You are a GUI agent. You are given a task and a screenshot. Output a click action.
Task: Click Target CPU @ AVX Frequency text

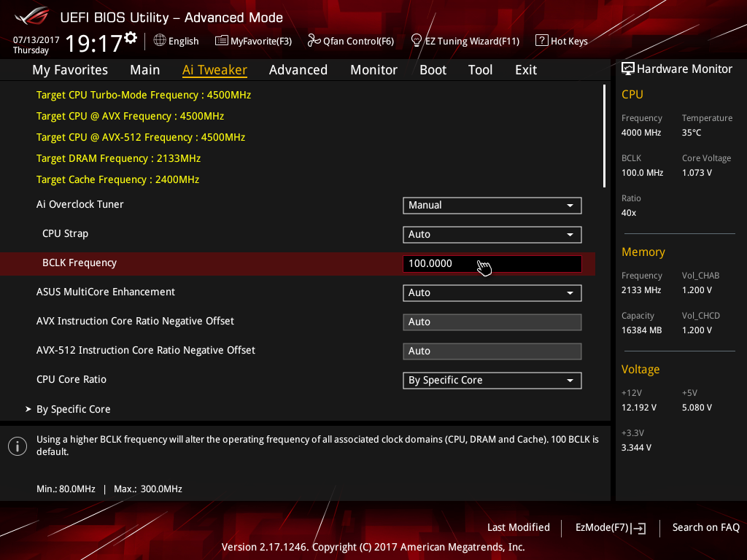(x=130, y=116)
